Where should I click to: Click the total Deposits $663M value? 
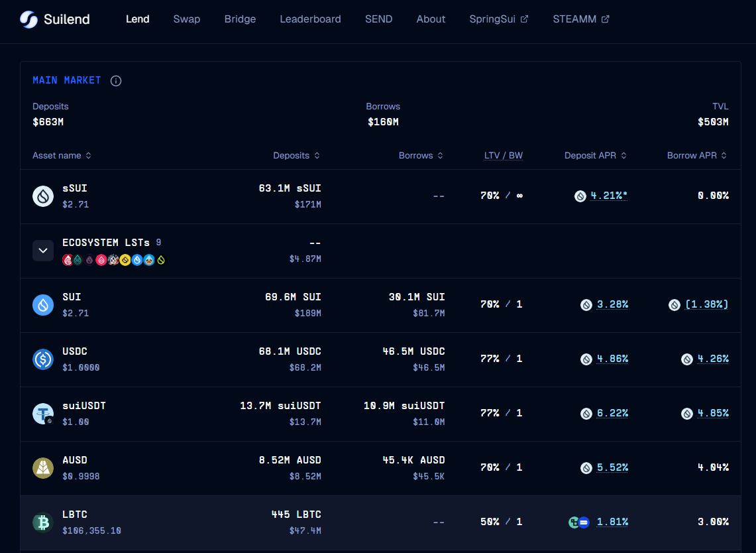[48, 122]
